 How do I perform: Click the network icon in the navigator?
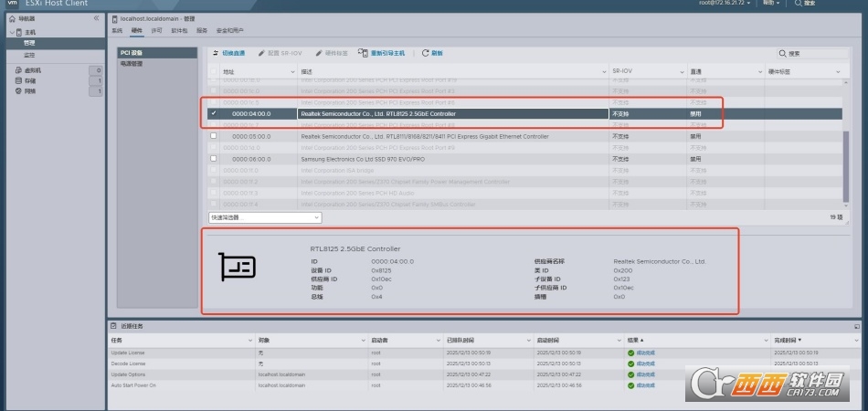pyautogui.click(x=18, y=90)
